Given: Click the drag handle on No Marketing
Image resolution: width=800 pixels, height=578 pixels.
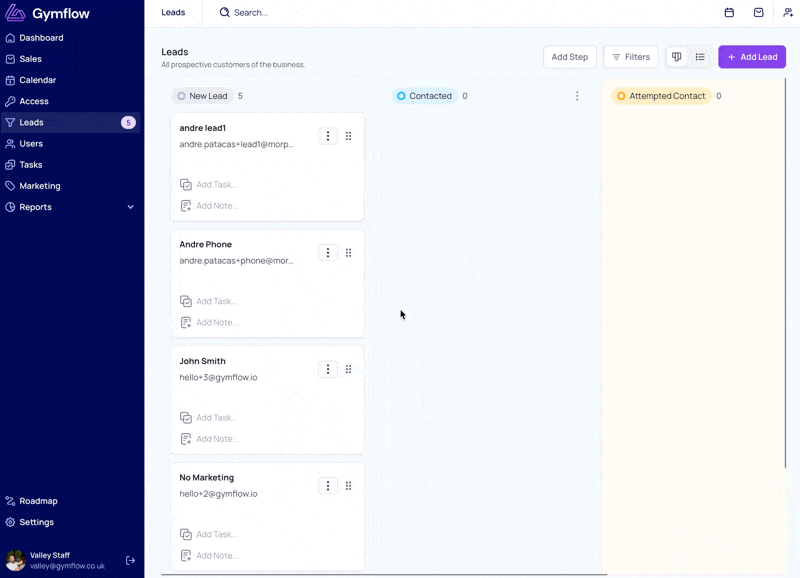Looking at the screenshot, I should (x=348, y=486).
